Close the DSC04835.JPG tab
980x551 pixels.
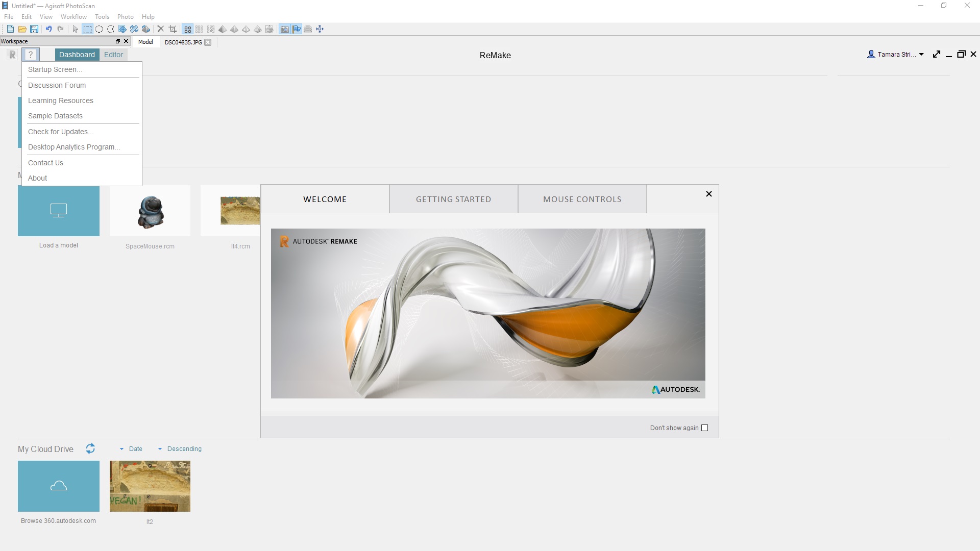pyautogui.click(x=208, y=42)
